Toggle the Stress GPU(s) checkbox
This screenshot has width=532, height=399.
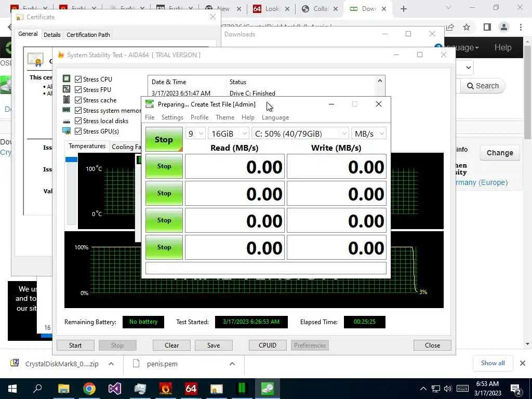78,131
